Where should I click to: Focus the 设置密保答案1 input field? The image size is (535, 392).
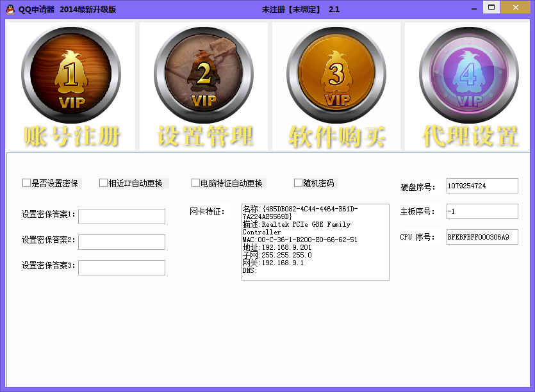pyautogui.click(x=121, y=216)
